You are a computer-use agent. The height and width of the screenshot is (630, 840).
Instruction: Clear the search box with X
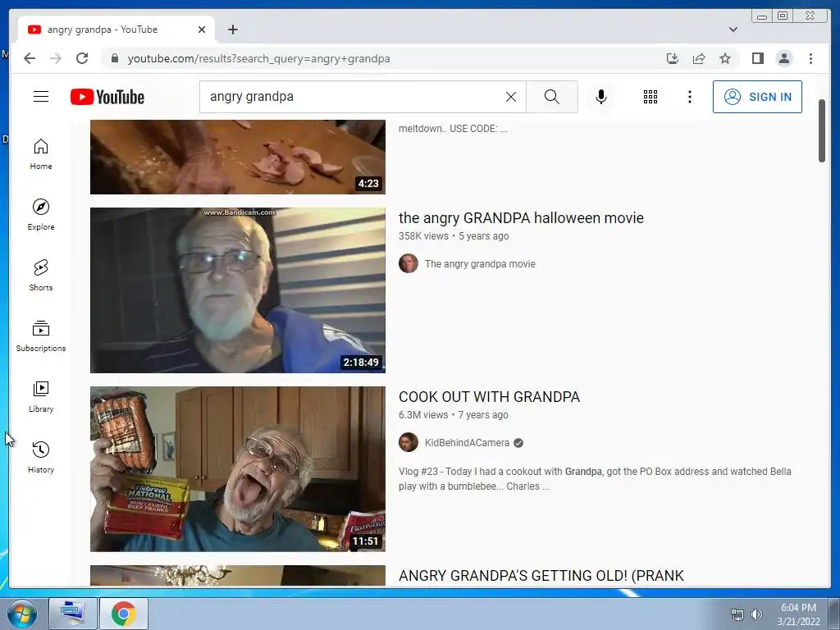pos(511,97)
